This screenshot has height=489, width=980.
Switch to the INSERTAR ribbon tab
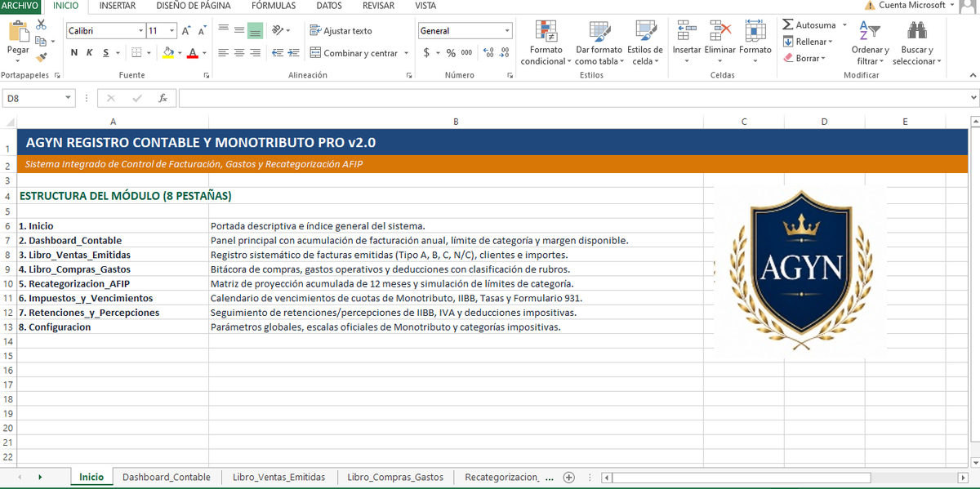click(x=118, y=6)
